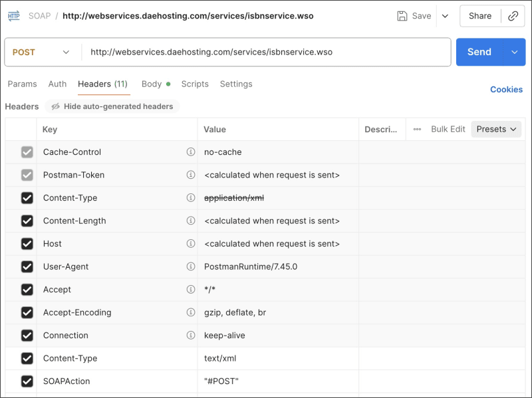Click info icon next to Cache-Control
Image resolution: width=532 pixels, height=398 pixels.
[x=191, y=152]
